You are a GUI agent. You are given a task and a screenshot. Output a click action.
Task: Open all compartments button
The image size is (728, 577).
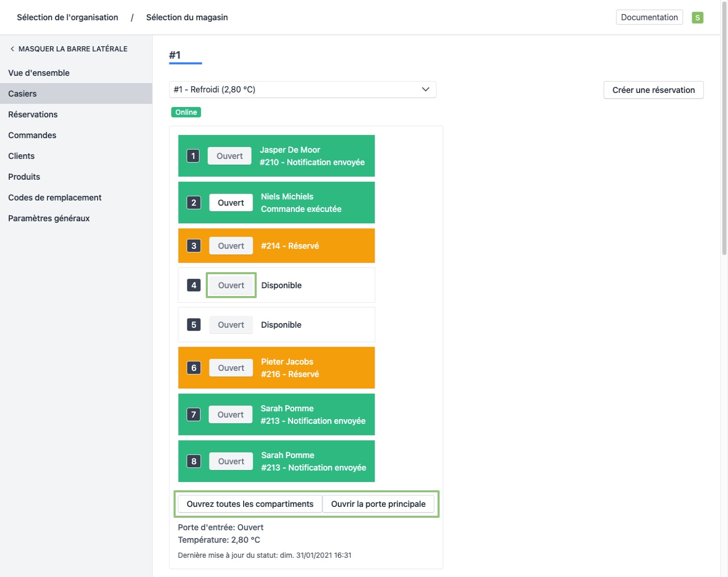click(x=250, y=504)
